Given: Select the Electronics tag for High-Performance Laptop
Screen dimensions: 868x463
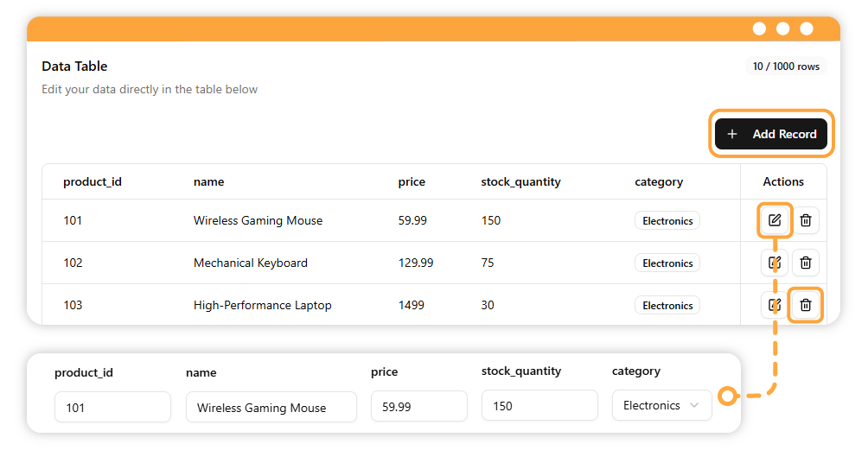Looking at the screenshot, I should (x=667, y=306).
